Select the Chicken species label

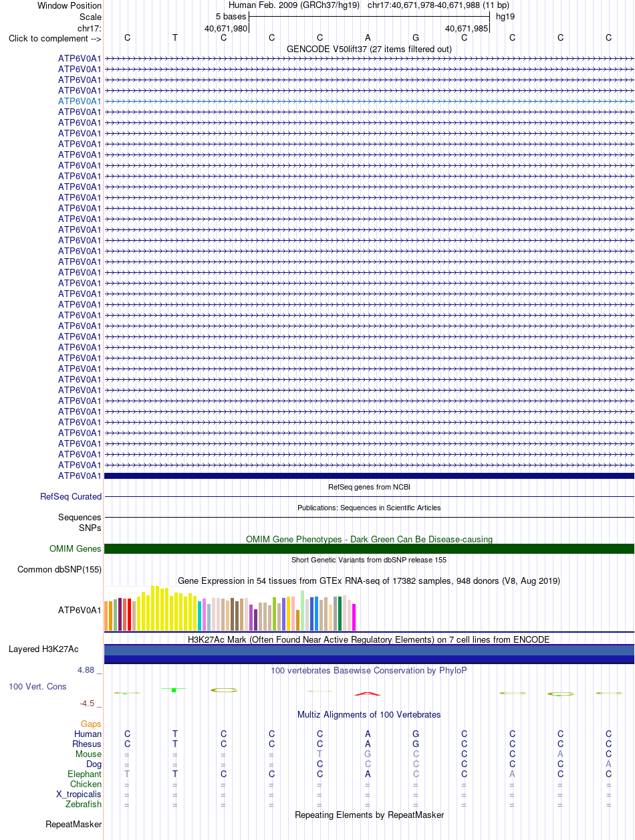click(86, 784)
